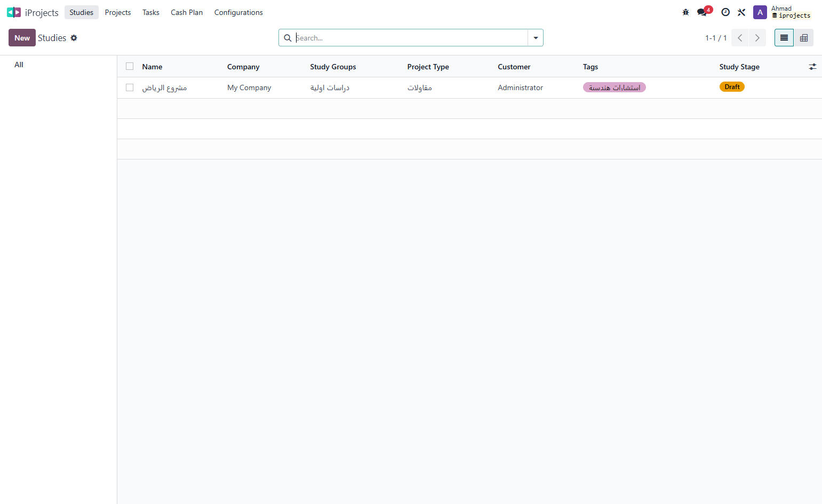Focus the Search input field
Image resolution: width=822 pixels, height=504 pixels.
click(411, 38)
